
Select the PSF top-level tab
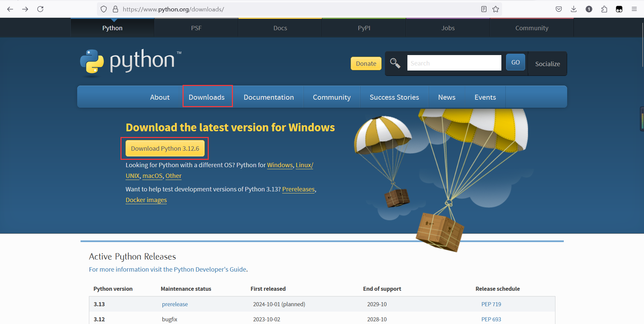196,28
